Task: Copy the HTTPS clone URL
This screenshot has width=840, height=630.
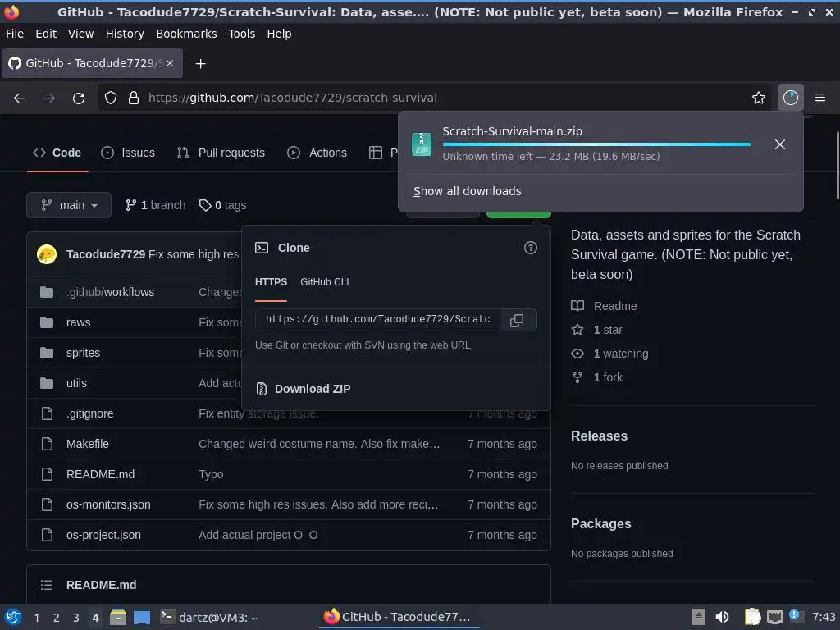Action: point(517,321)
